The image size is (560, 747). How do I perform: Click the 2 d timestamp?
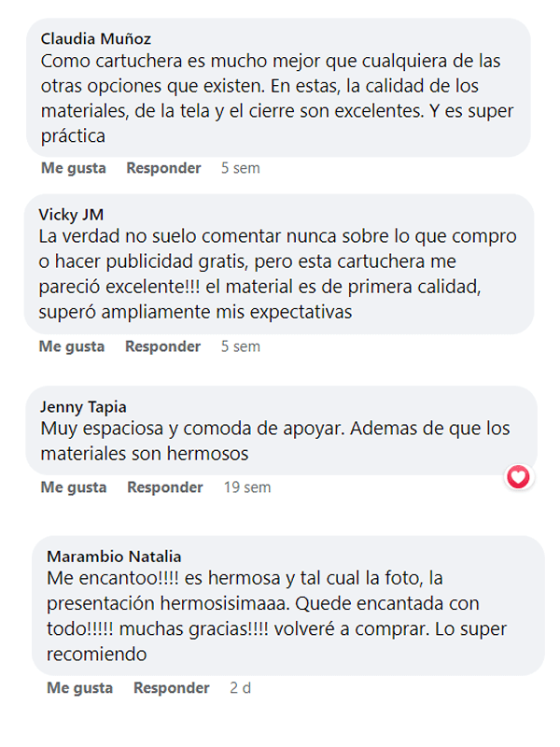coord(240,688)
